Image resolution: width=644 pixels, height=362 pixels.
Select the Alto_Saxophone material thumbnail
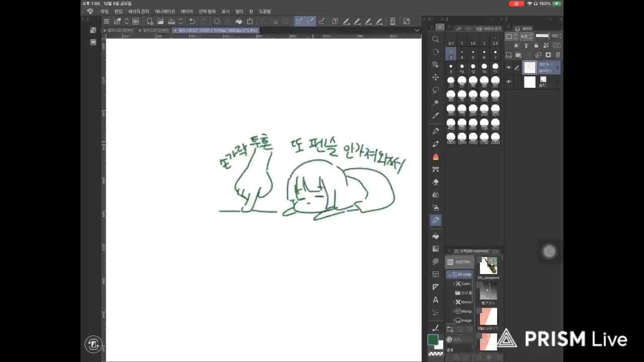(488, 265)
